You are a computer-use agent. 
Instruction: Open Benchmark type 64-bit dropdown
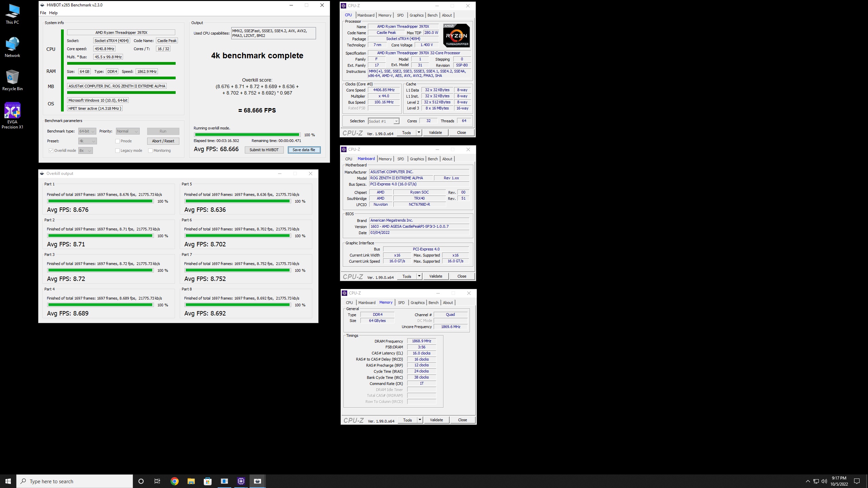tap(87, 131)
